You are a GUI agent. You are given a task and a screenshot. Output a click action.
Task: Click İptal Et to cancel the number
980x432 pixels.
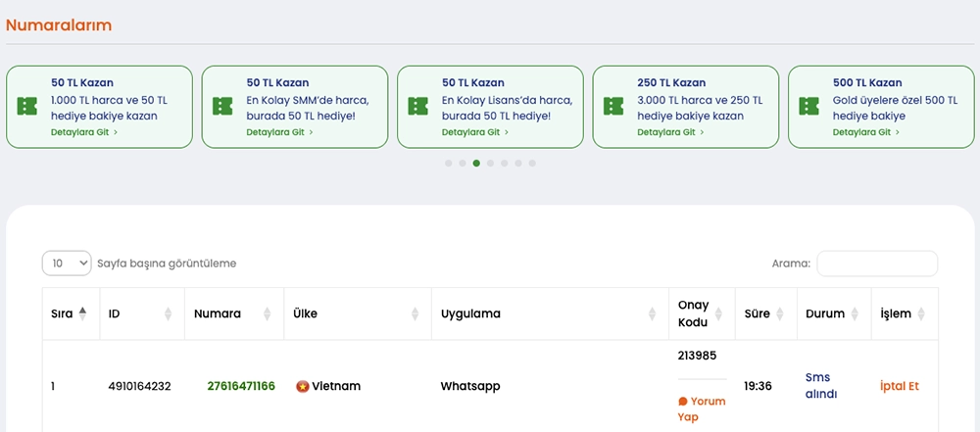(x=900, y=386)
